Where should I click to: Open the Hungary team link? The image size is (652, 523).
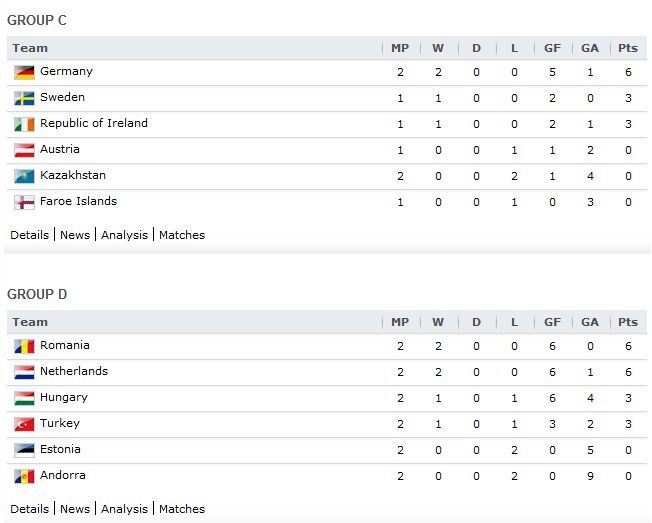click(x=64, y=397)
